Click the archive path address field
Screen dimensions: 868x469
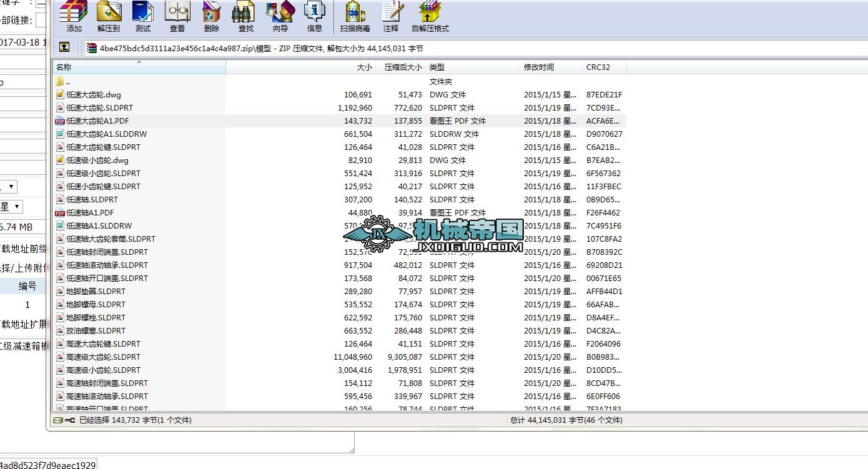[475, 48]
